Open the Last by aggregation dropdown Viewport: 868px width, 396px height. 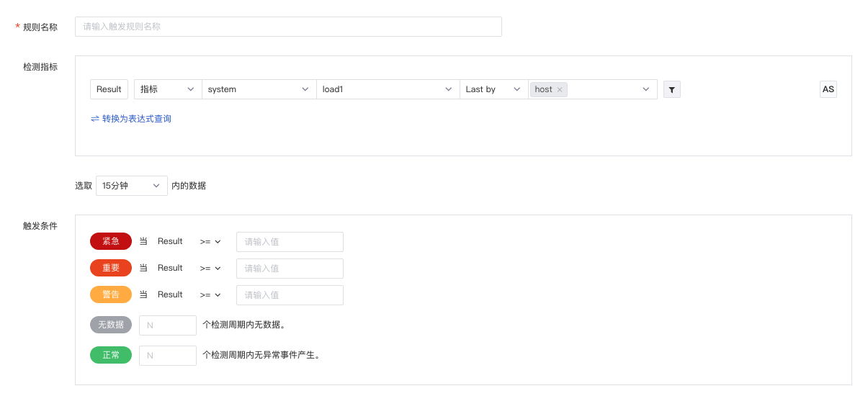(494, 89)
